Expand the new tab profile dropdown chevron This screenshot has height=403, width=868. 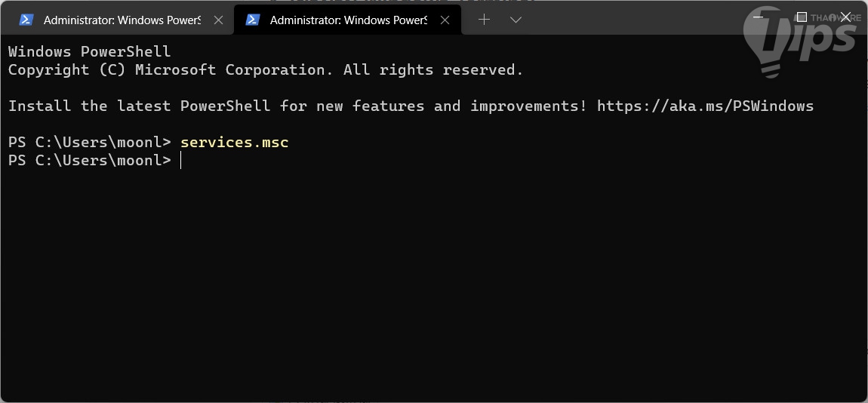[516, 20]
